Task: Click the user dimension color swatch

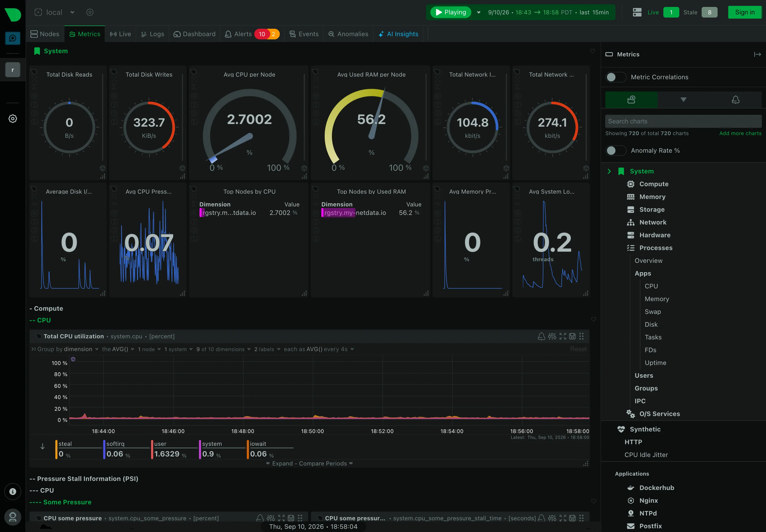Action: (x=152, y=450)
